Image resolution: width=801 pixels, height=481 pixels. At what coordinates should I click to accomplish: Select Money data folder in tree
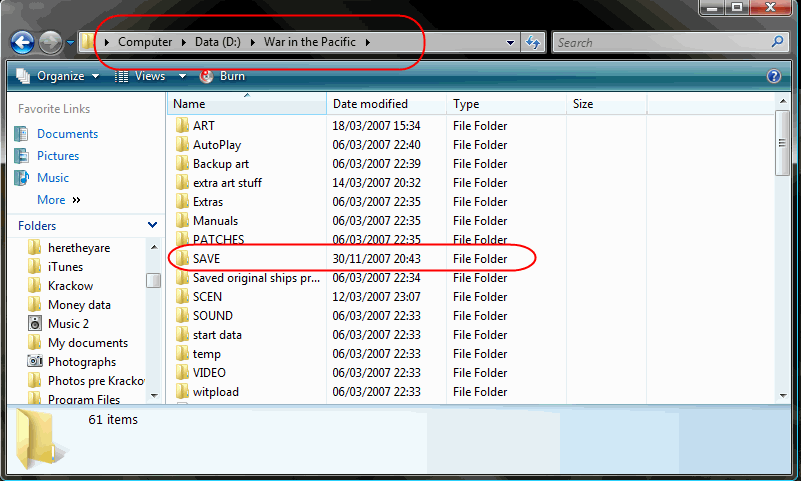79,305
